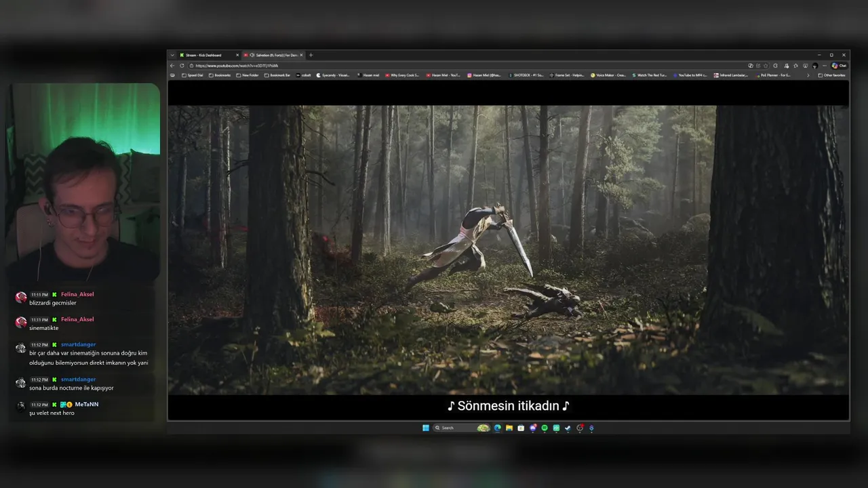The height and width of the screenshot is (488, 868).
Task: Open Discord from the taskbar
Action: 533,428
